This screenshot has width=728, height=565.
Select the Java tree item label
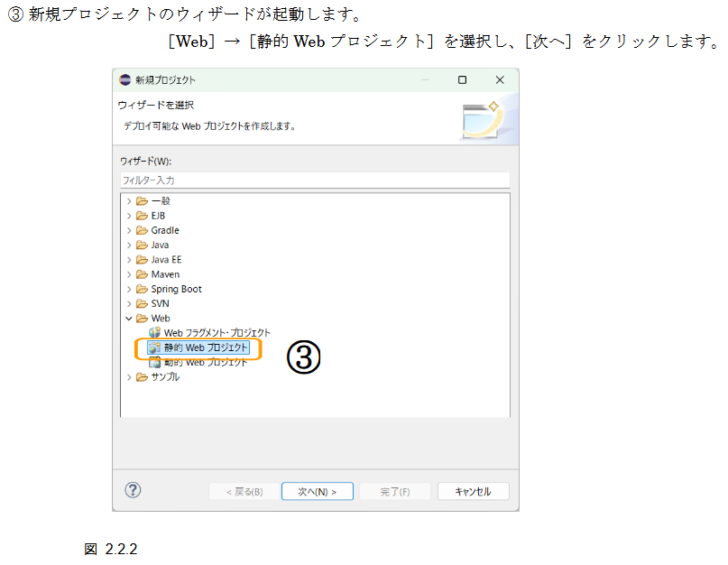(160, 245)
